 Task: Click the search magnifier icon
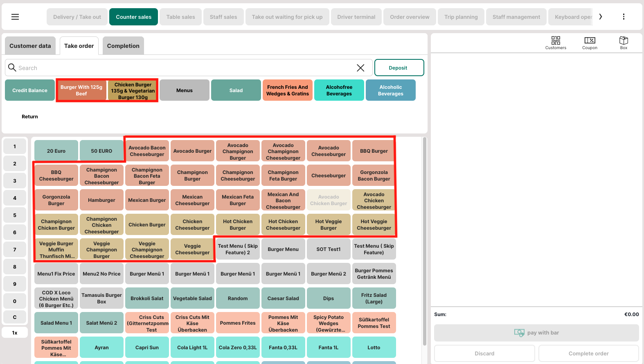[12, 68]
